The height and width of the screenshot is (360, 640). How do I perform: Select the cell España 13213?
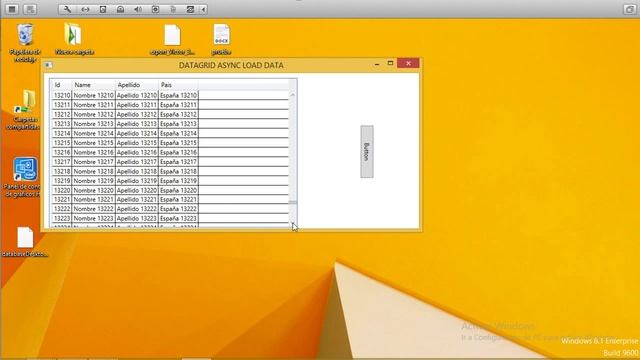(178, 124)
